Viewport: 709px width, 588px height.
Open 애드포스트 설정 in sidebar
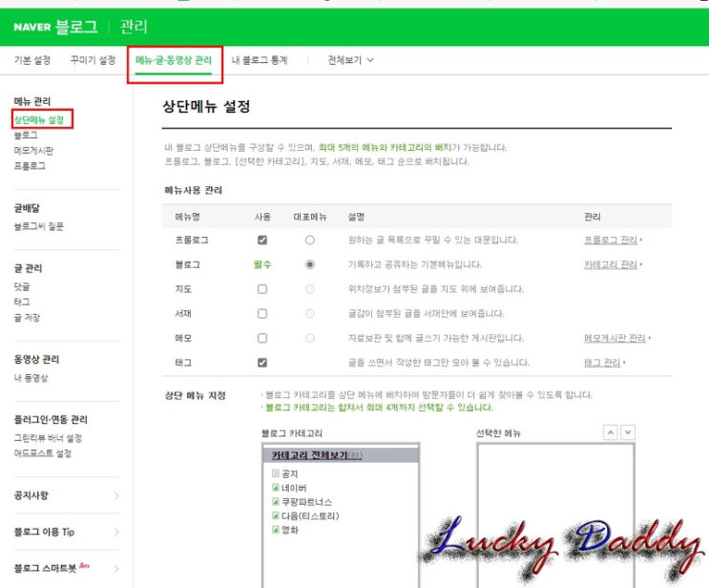[x=43, y=453]
